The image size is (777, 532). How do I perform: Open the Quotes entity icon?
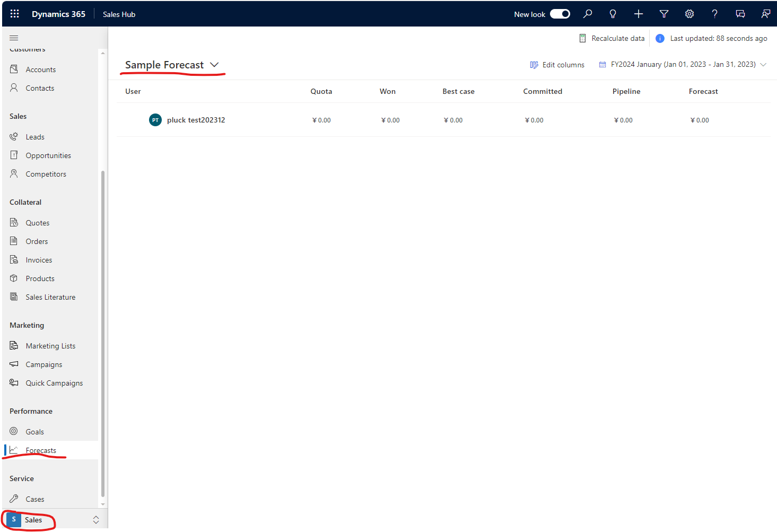tap(14, 222)
